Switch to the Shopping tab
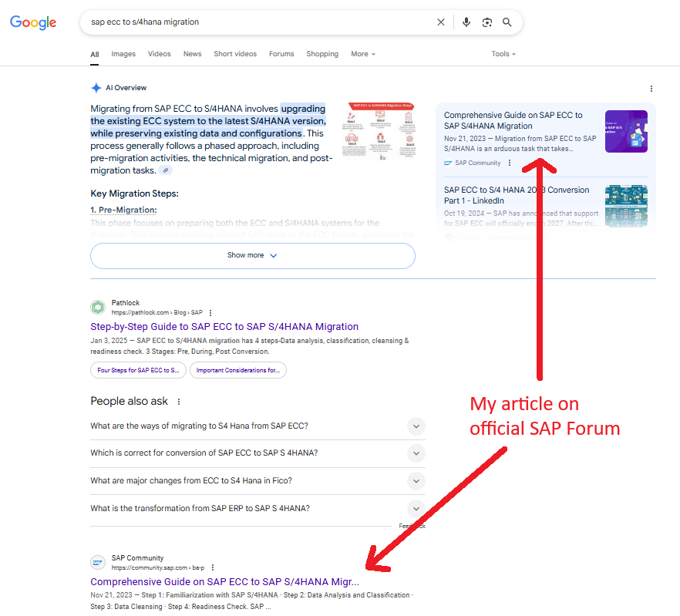Viewport: 680px width, 616px height. click(x=322, y=54)
